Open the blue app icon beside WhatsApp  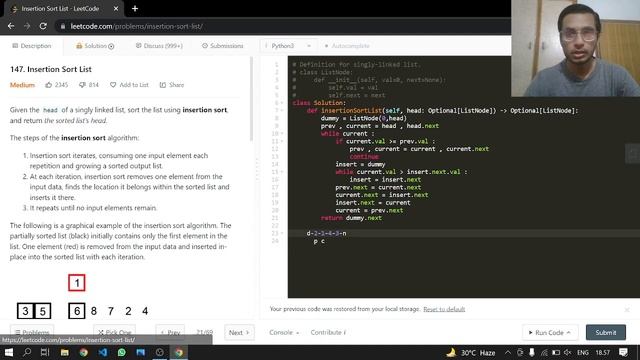[x=141, y=352]
